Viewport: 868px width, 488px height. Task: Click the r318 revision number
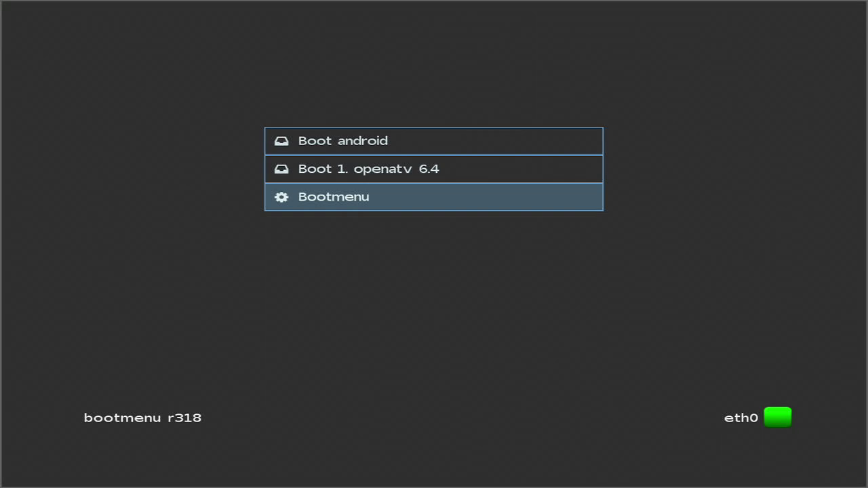[184, 418]
